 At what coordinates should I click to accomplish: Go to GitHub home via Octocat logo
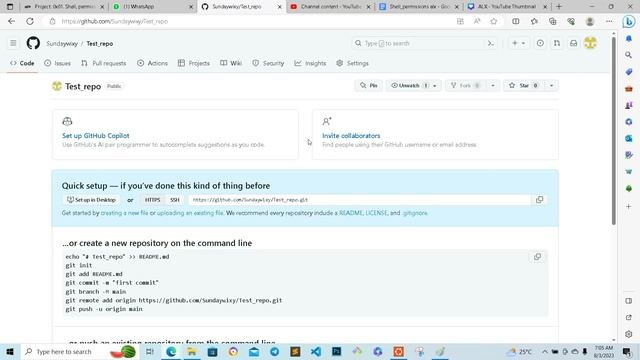(x=33, y=43)
